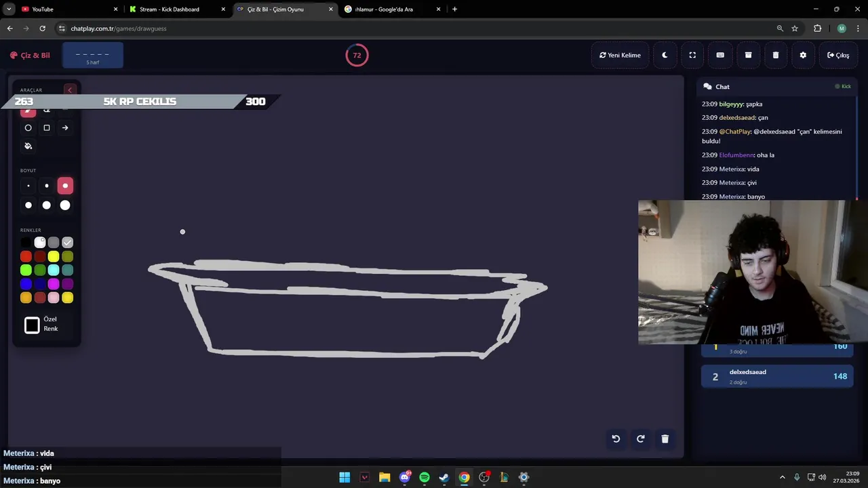This screenshot has width=868, height=488.
Task: Click the Chat panel header
Action: [777, 87]
